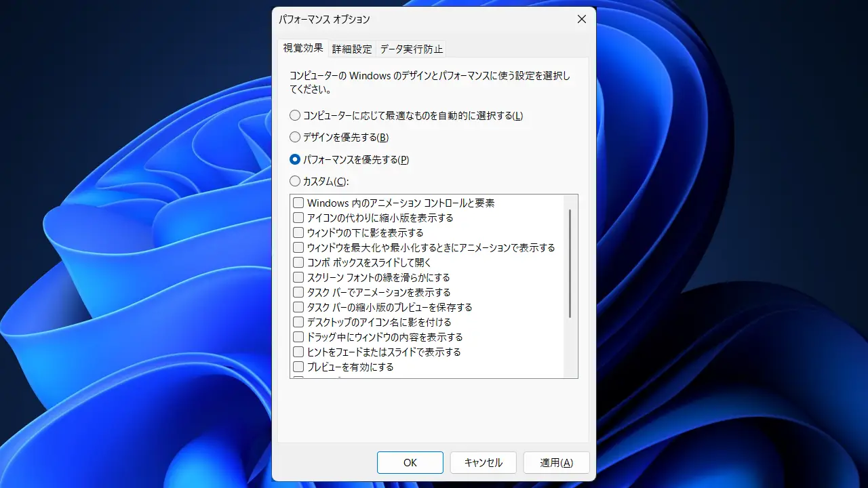Check デスクトップのアイコン名に影を付ける
Screen dimensions: 868x488
click(x=298, y=322)
